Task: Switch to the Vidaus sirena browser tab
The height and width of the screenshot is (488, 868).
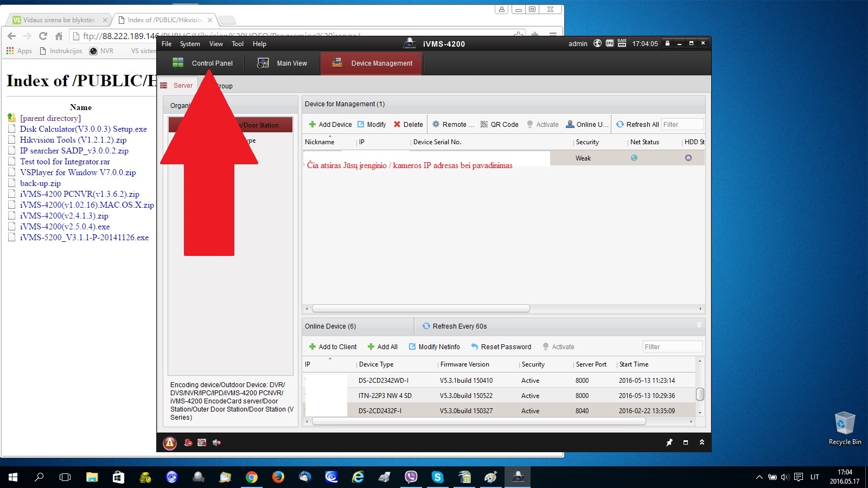Action: click(x=58, y=20)
